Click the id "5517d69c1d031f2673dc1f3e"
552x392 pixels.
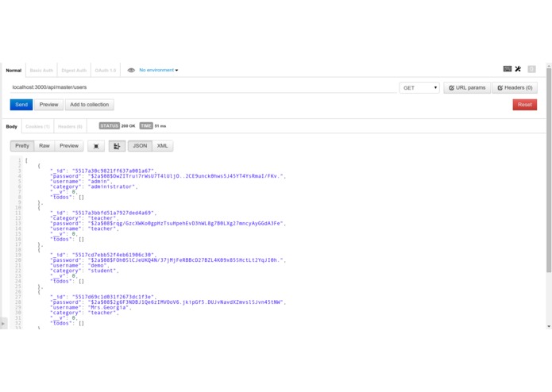coord(113,297)
